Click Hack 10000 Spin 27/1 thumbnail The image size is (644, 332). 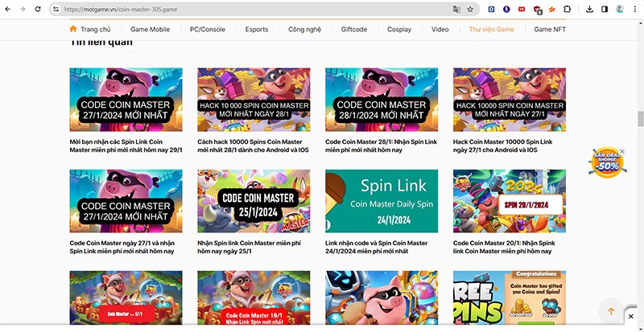point(510,100)
